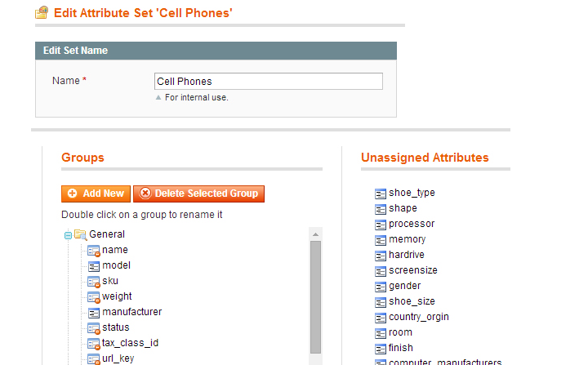The height and width of the screenshot is (365, 588).
Task: Select unassigned attribute 'gender'
Action: pos(404,286)
